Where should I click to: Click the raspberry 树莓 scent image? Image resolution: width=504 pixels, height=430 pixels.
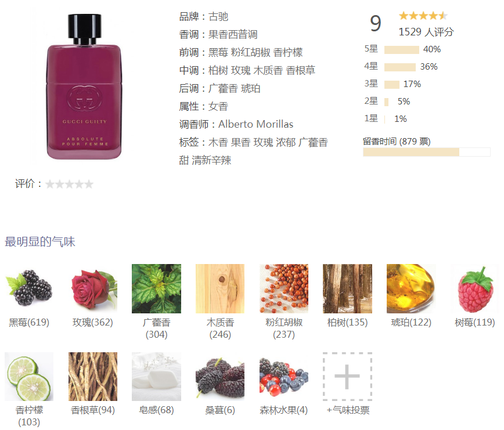(475, 288)
